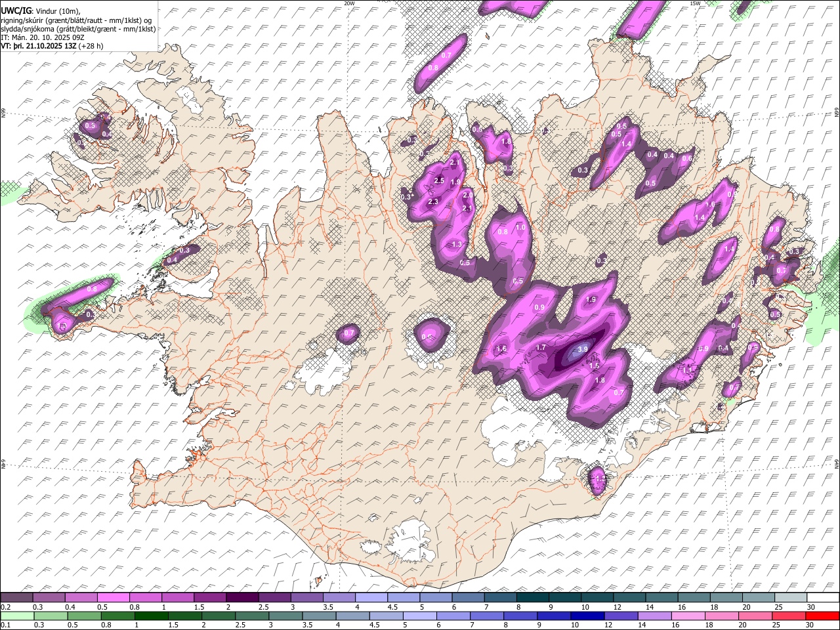Pick the darkest purple swatch labeled 2

tap(241, 597)
